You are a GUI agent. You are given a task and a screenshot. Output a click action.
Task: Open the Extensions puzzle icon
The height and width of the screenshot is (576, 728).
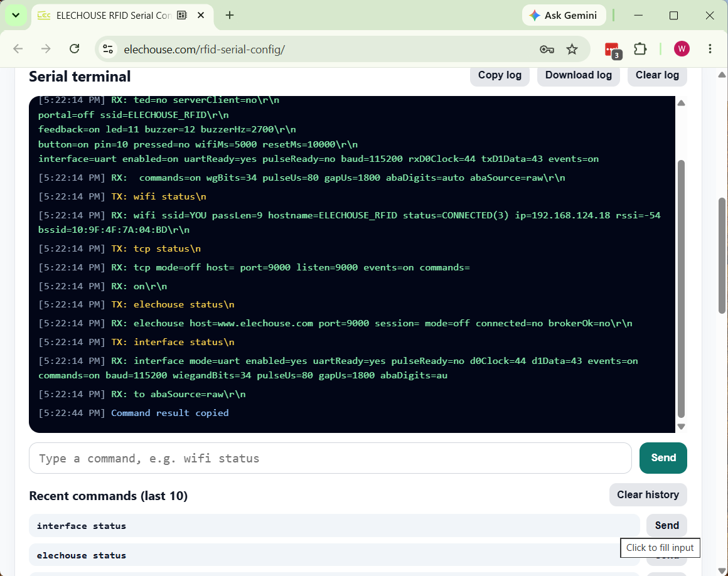[640, 49]
